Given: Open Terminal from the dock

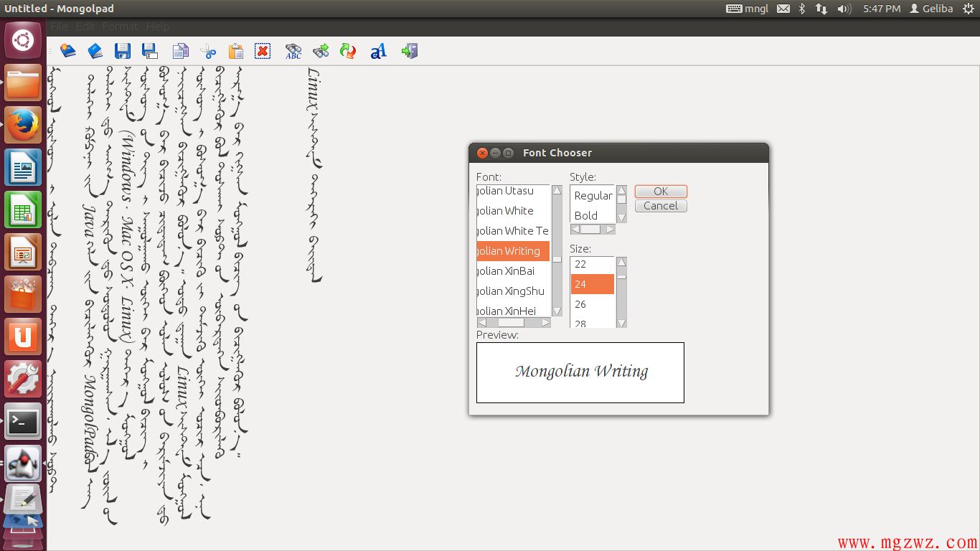Looking at the screenshot, I should coord(23,422).
